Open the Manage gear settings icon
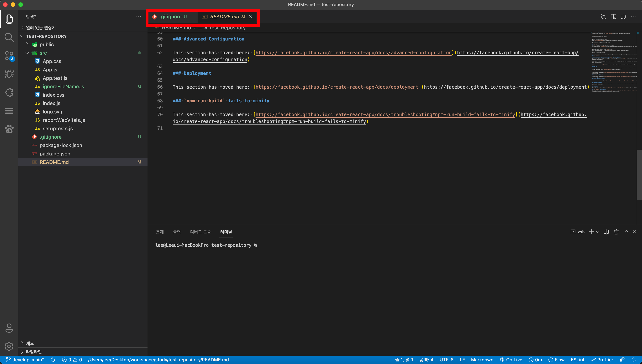The width and height of the screenshot is (642, 364). tap(9, 346)
